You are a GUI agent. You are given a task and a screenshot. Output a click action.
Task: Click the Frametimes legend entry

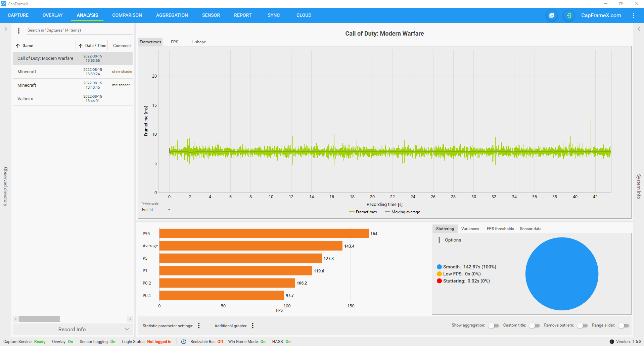click(363, 212)
